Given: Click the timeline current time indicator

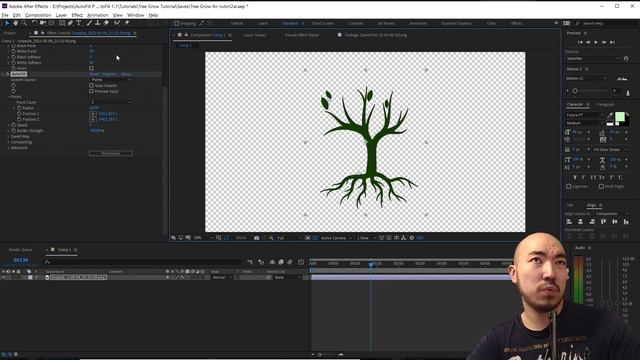Looking at the screenshot, I should pos(371,264).
